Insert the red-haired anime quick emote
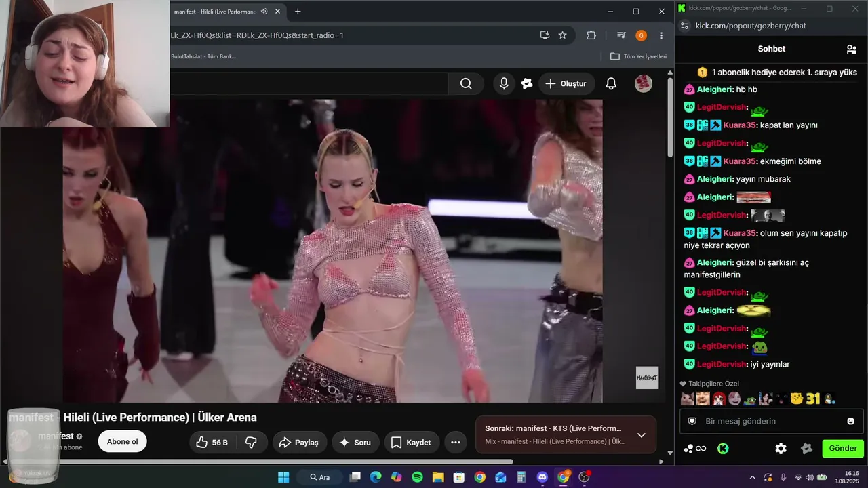 coord(719,399)
